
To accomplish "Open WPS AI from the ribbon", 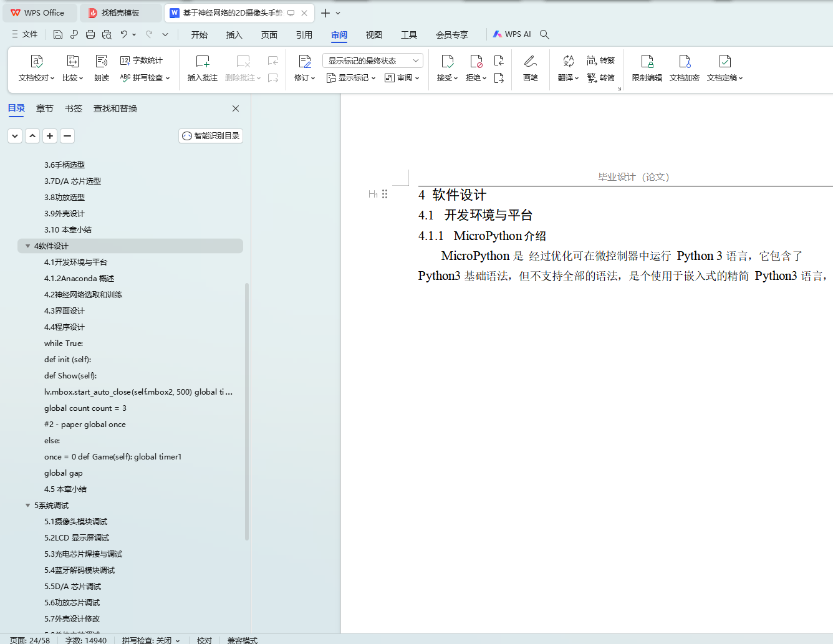I will [x=512, y=34].
